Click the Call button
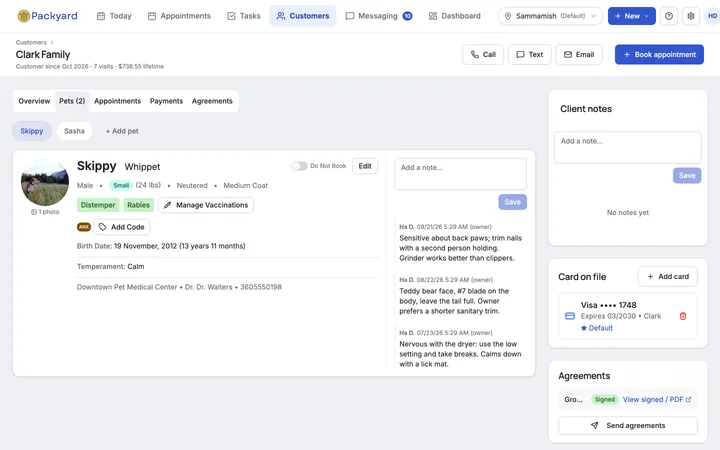 pyautogui.click(x=483, y=55)
